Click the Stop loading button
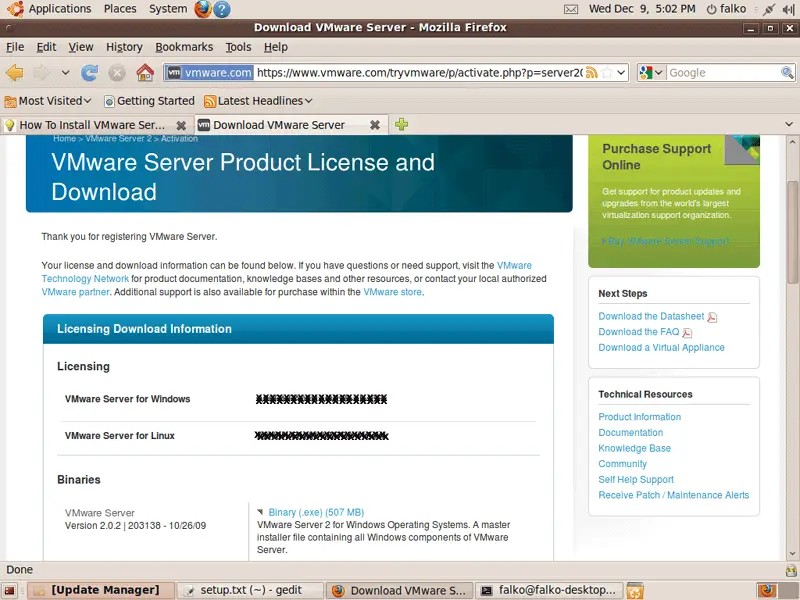The image size is (800, 600). tap(117, 73)
